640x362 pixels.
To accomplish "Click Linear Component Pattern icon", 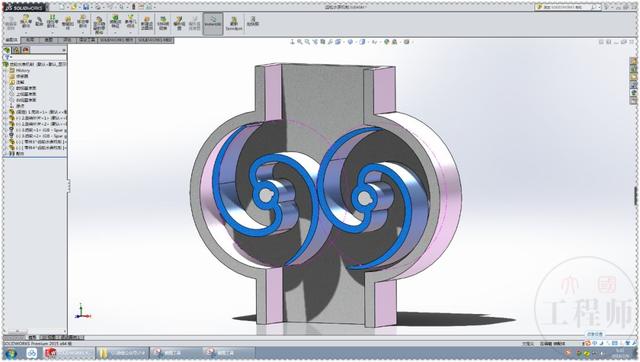I will (x=52, y=22).
